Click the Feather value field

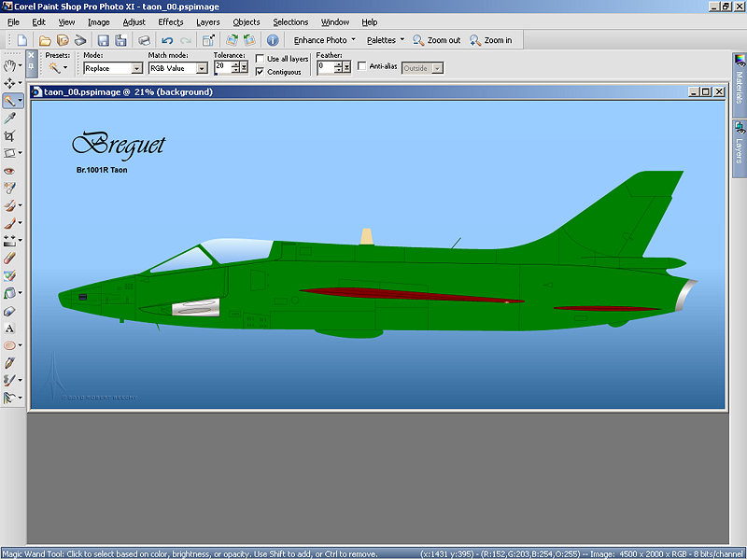tap(325, 67)
